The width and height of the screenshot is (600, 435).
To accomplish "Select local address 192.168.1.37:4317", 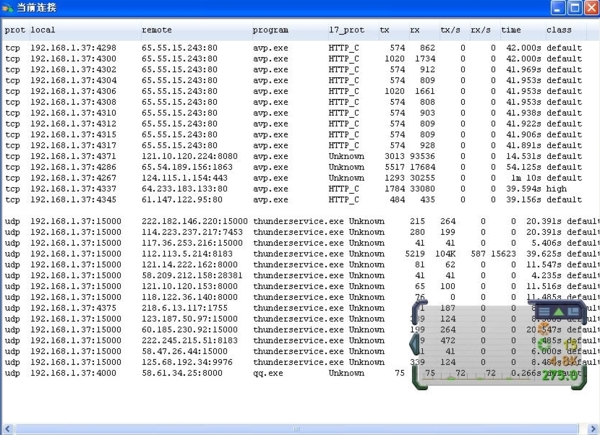I will (73, 145).
